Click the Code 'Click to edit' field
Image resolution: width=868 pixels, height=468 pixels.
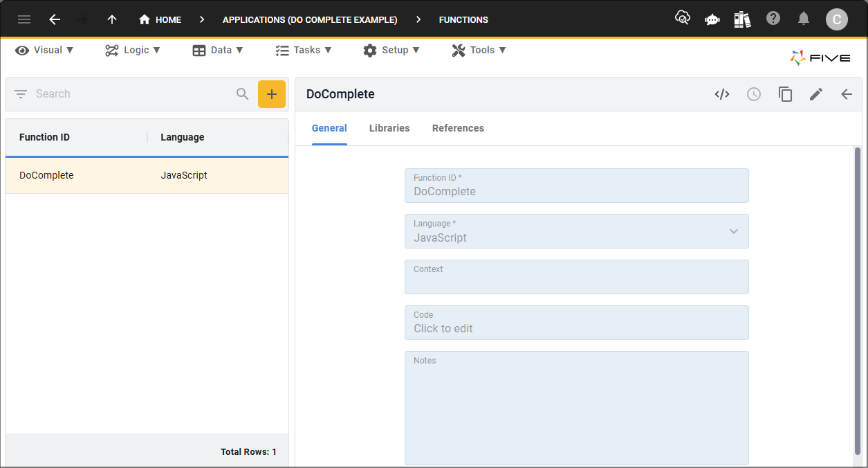click(576, 323)
